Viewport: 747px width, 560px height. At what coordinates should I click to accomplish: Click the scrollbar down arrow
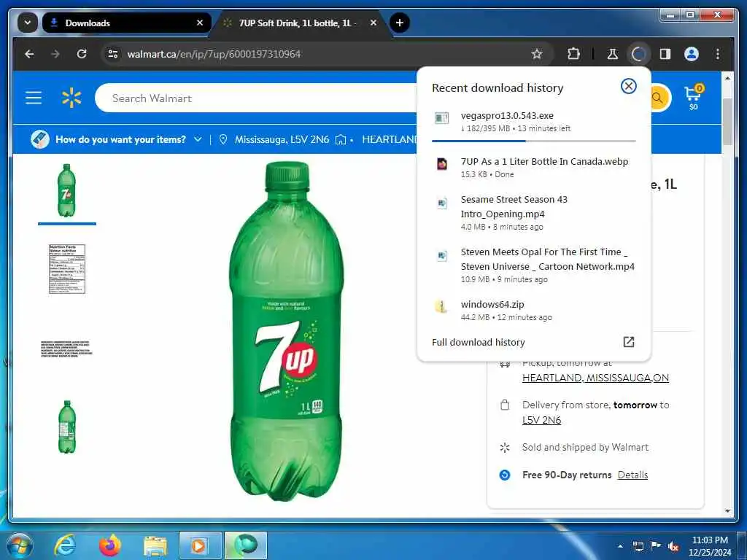click(727, 511)
